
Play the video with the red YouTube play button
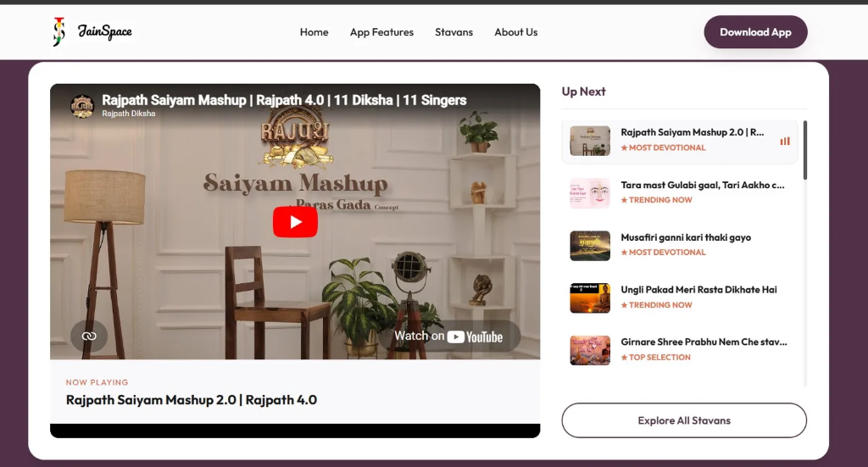coord(295,222)
